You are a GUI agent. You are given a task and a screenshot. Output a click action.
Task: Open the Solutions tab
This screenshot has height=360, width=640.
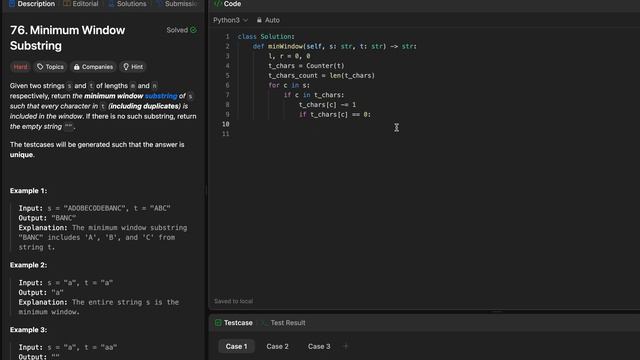pos(127,4)
